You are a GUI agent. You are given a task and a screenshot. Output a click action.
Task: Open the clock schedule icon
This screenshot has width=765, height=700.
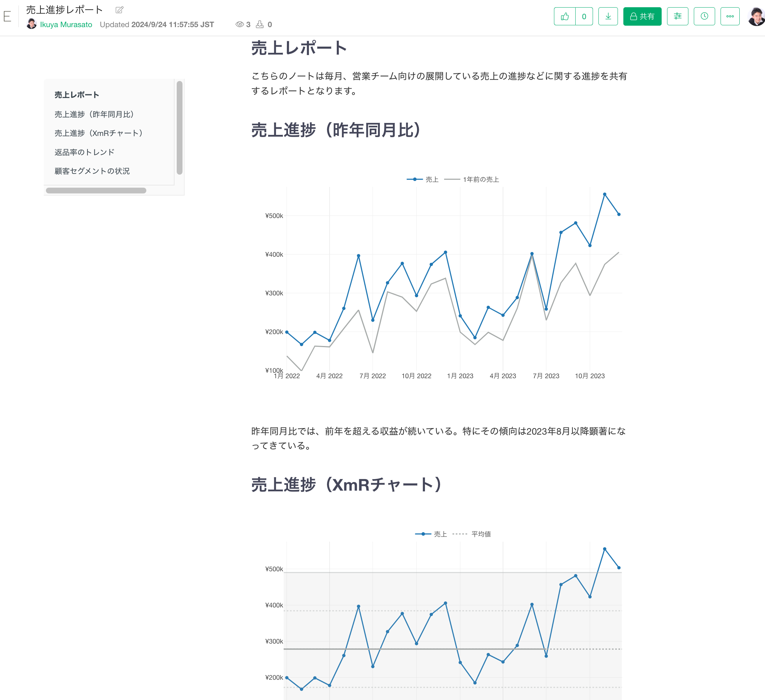pyautogui.click(x=704, y=16)
